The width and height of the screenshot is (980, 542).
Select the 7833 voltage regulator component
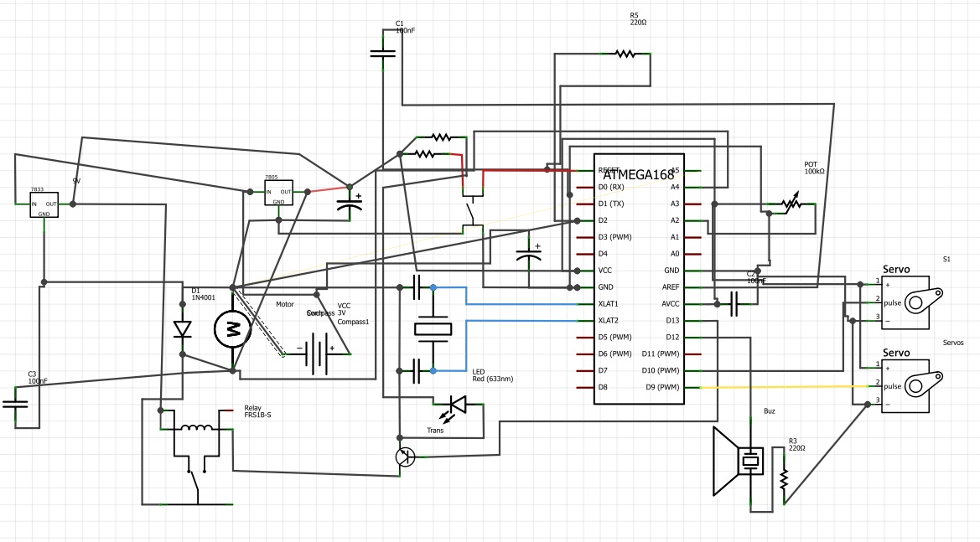44,204
